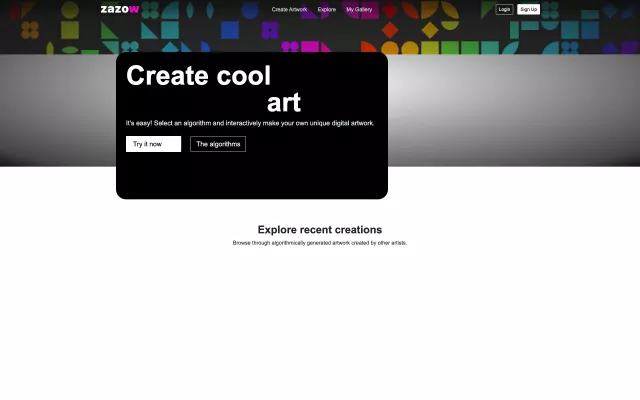Click the large word art in hero
Image resolution: width=640 pixels, height=400 pixels.
coord(283,103)
